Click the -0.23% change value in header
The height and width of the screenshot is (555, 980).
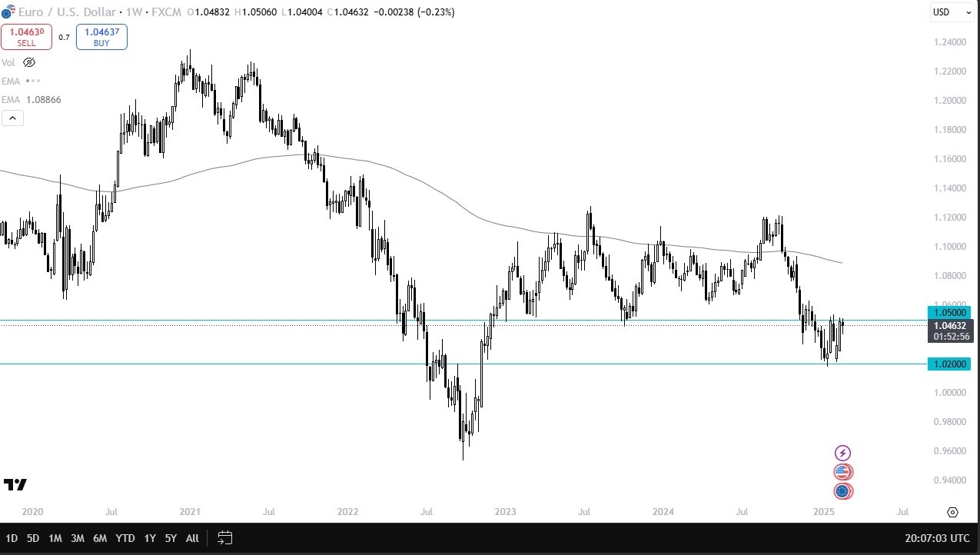pos(437,12)
